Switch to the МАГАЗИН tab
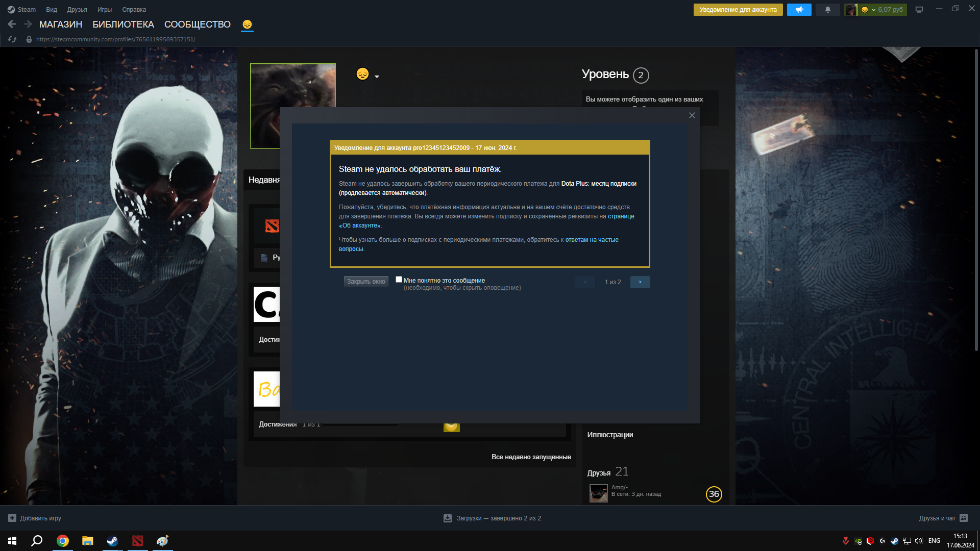The image size is (980, 551). (61, 24)
